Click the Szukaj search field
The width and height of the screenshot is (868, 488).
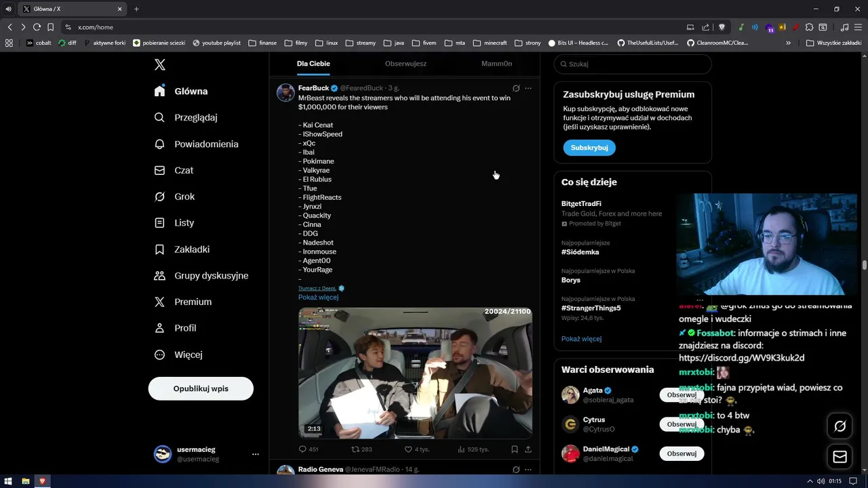(633, 64)
